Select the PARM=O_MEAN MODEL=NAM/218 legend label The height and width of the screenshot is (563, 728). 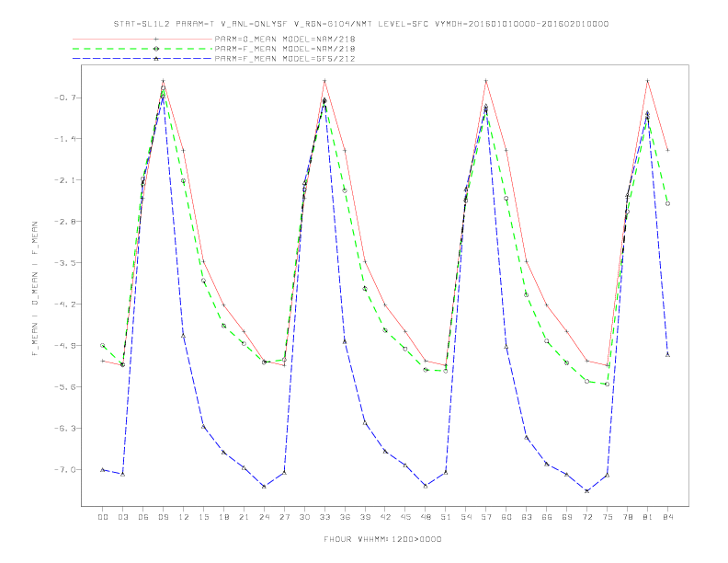[285, 39]
